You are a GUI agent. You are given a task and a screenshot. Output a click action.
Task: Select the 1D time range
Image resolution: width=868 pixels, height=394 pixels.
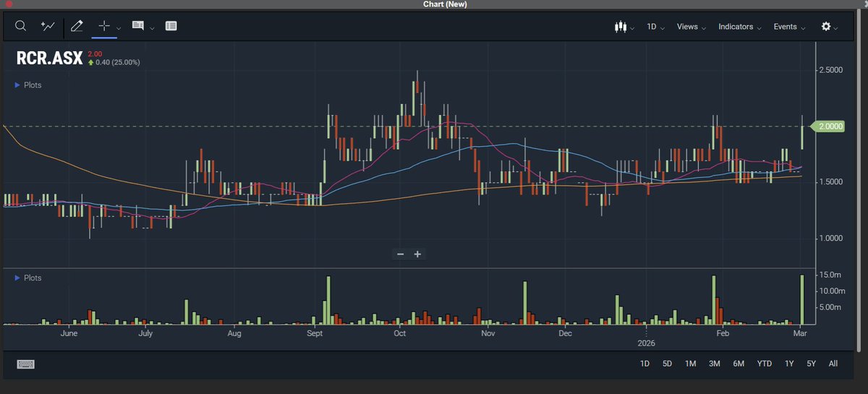click(644, 364)
